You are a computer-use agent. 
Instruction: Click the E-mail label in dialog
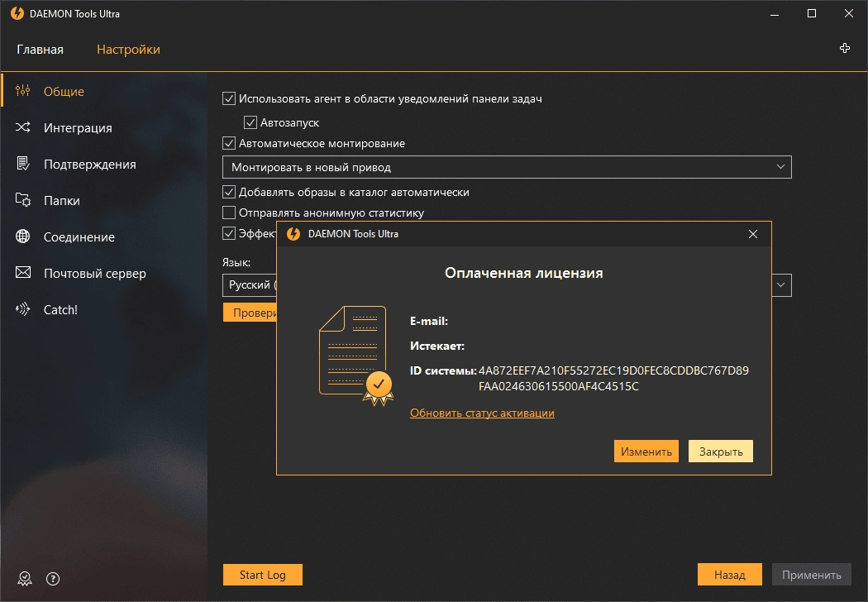(429, 321)
